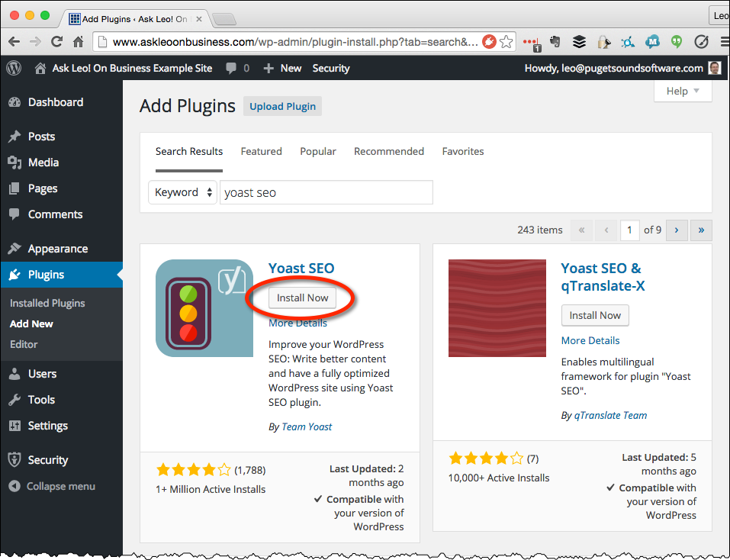Viewport: 730px width, 560px height.
Task: Open the blue M chat-bubble extension
Action: point(652,42)
